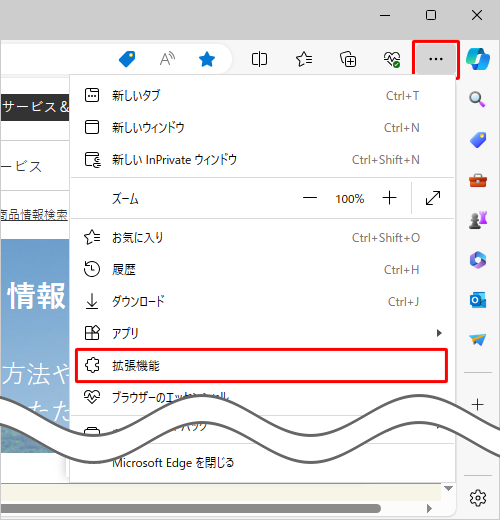Select 新しいタブ menu item
The image size is (500, 520).
[262, 96]
